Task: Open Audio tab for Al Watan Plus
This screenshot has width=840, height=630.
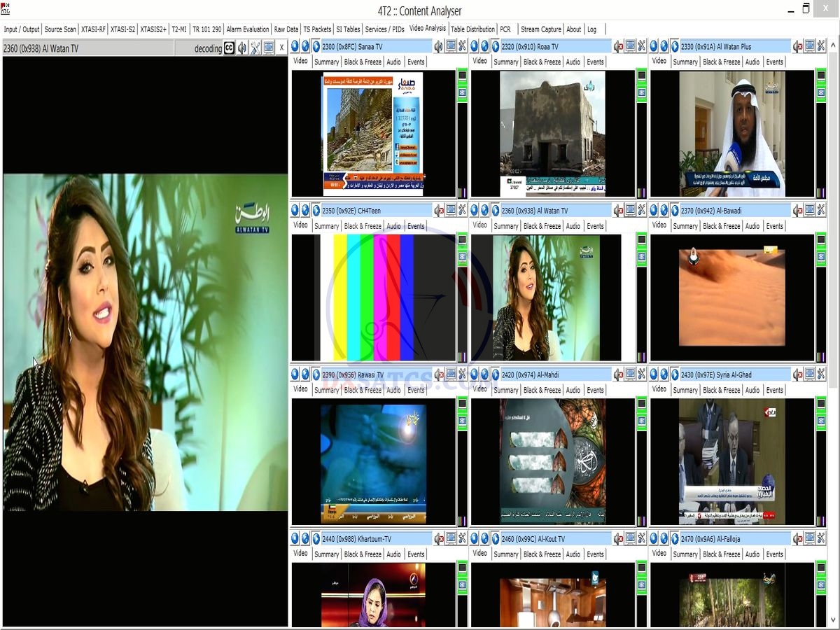Action: [752, 62]
